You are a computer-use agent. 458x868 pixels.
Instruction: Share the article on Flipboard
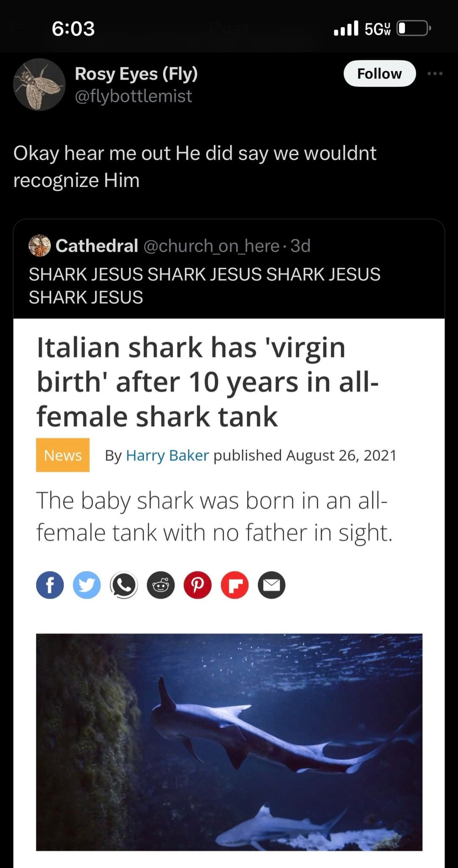tap(234, 585)
